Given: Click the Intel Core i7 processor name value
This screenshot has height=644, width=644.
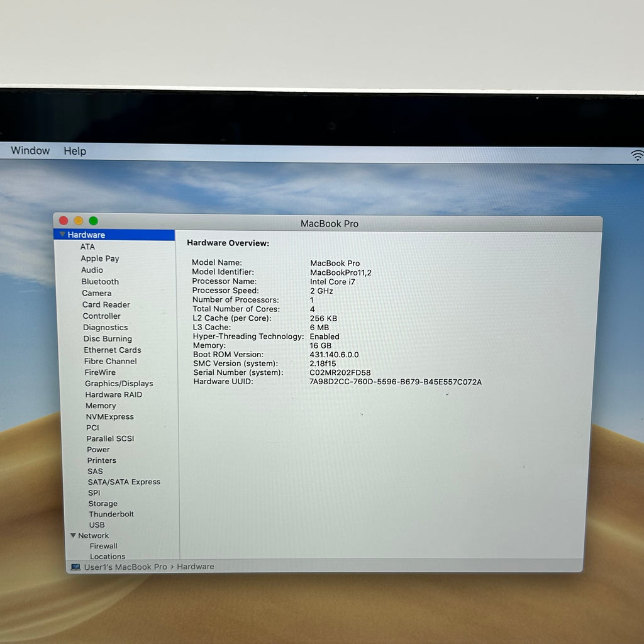Looking at the screenshot, I should [x=333, y=282].
